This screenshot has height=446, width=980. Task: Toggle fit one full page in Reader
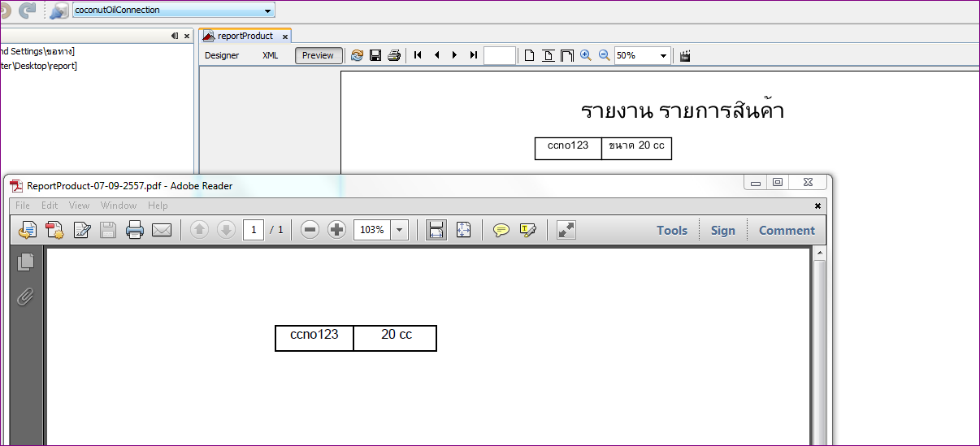pyautogui.click(x=464, y=230)
